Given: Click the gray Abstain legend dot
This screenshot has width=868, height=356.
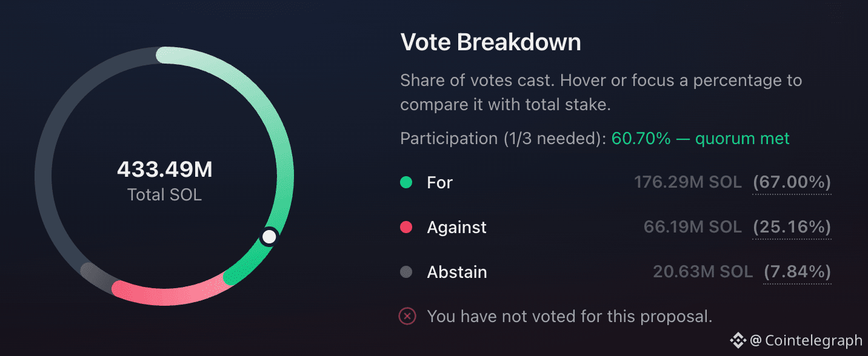Looking at the screenshot, I should tap(406, 272).
